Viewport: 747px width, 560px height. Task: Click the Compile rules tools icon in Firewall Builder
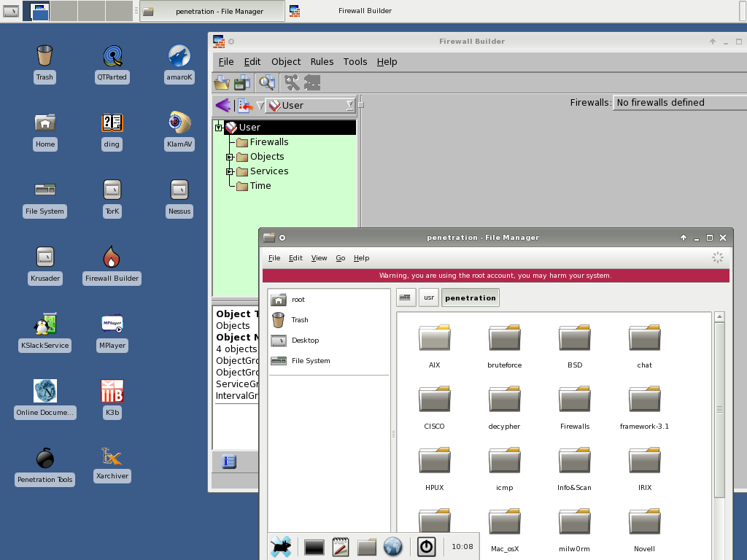[292, 83]
